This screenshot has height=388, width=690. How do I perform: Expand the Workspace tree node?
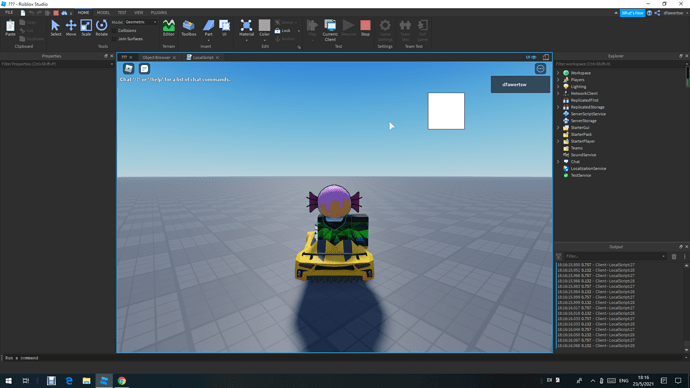click(x=558, y=73)
